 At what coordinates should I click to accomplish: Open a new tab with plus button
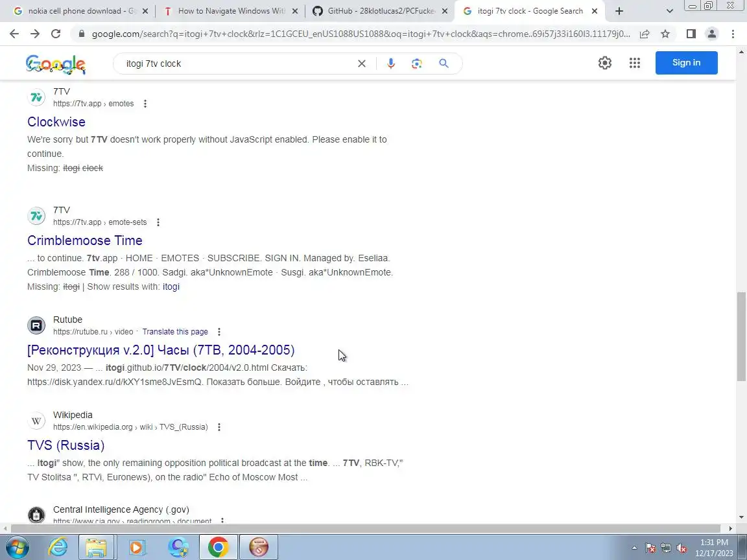coord(619,11)
